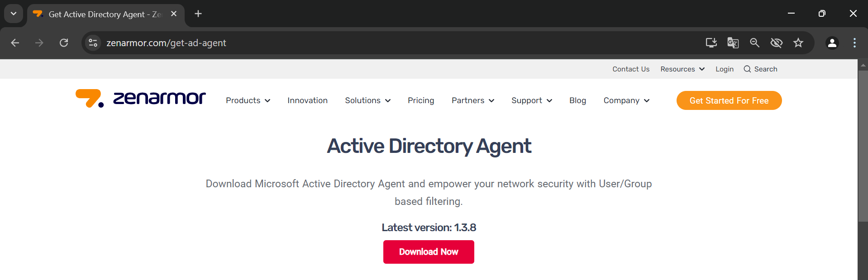Screen dimensions: 868x280
Task: Open a new browser tab
Action: [198, 14]
